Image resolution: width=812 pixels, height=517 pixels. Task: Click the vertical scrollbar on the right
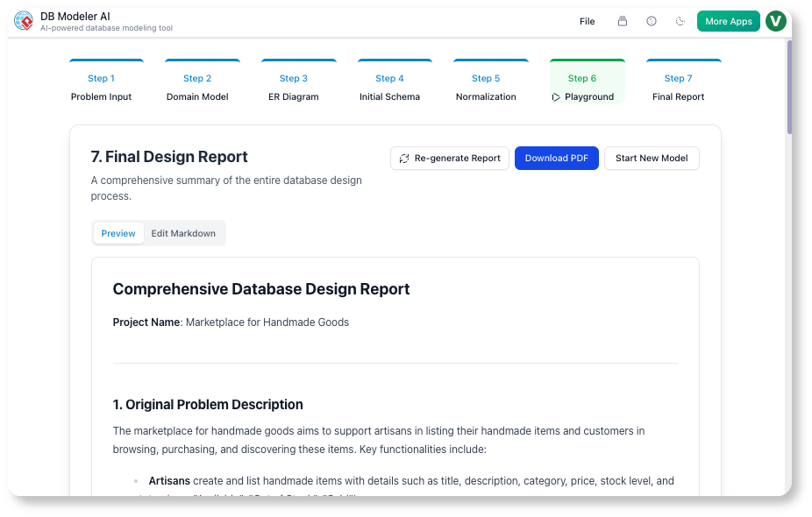click(x=789, y=88)
